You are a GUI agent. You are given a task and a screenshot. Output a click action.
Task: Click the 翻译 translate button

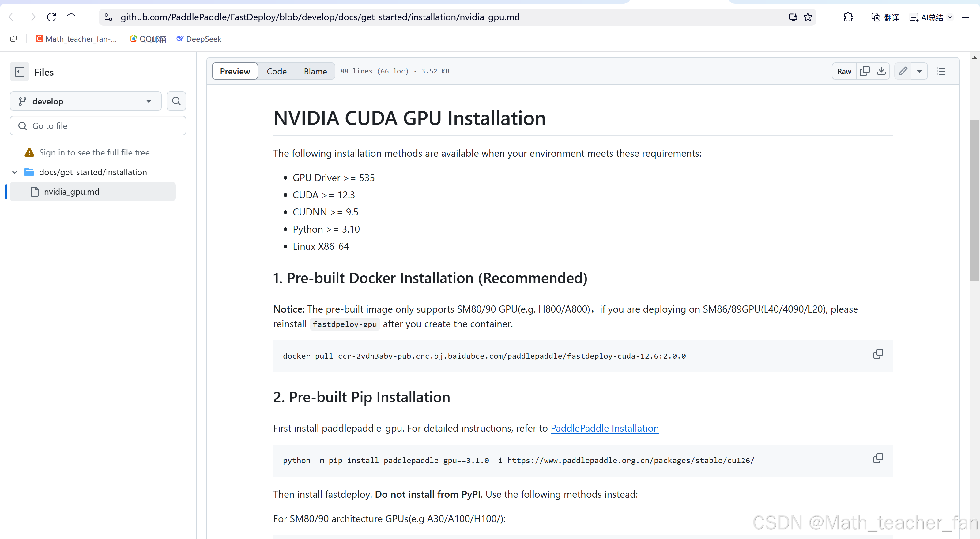(x=885, y=17)
